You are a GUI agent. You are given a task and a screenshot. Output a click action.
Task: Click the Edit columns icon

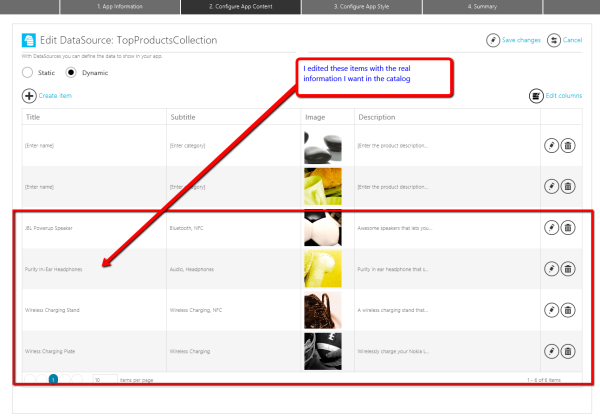pyautogui.click(x=535, y=96)
